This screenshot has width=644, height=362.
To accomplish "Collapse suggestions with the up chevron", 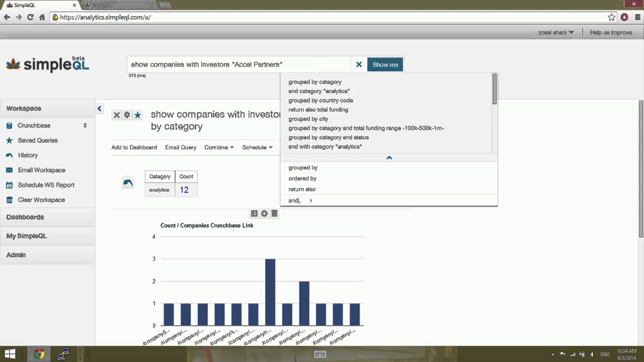I will [x=389, y=157].
